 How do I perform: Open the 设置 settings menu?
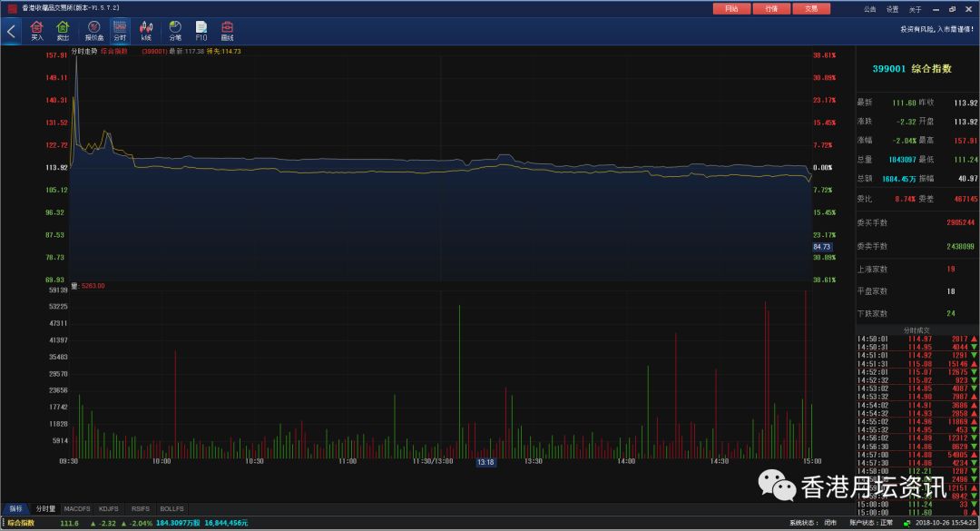(x=893, y=9)
